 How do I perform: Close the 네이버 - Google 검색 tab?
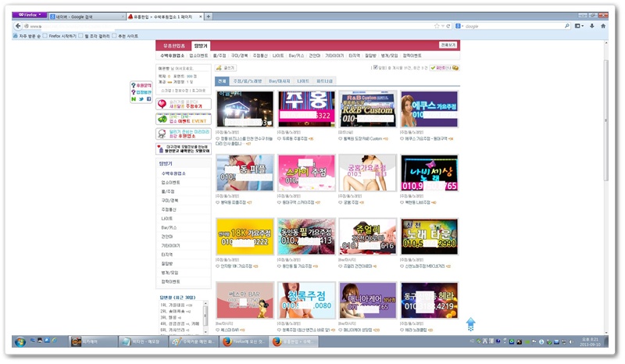(x=123, y=16)
